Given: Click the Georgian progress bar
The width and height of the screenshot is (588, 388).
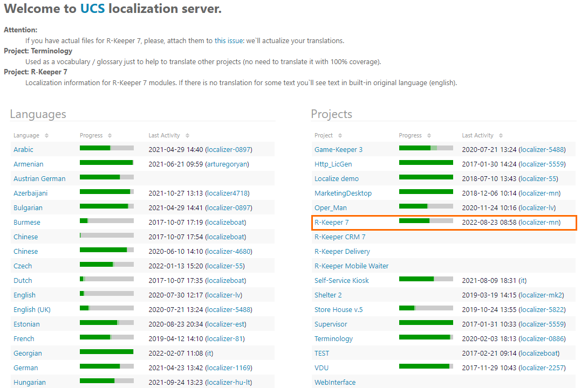Looking at the screenshot, I should tap(107, 352).
